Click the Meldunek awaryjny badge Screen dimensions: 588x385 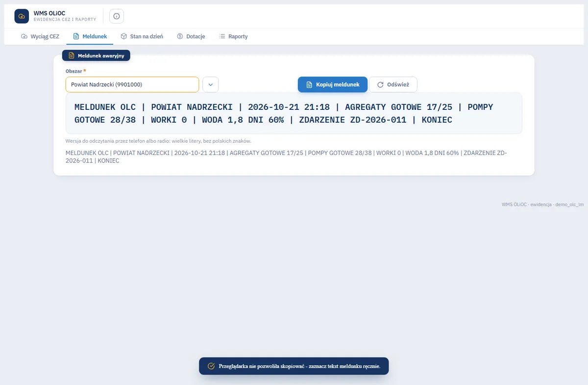pos(96,55)
